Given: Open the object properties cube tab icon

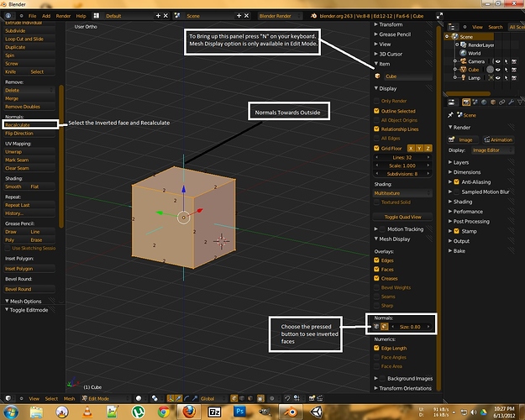Looking at the screenshot, I should (x=493, y=102).
